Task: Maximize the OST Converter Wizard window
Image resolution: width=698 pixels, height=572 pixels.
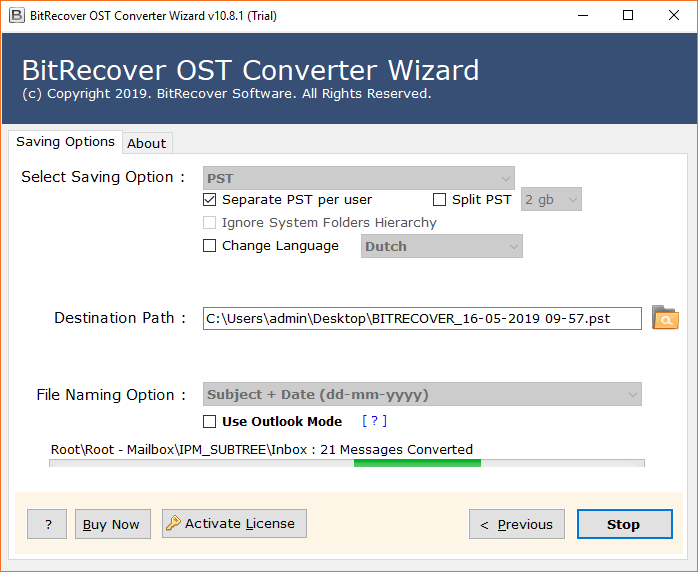Action: (628, 16)
